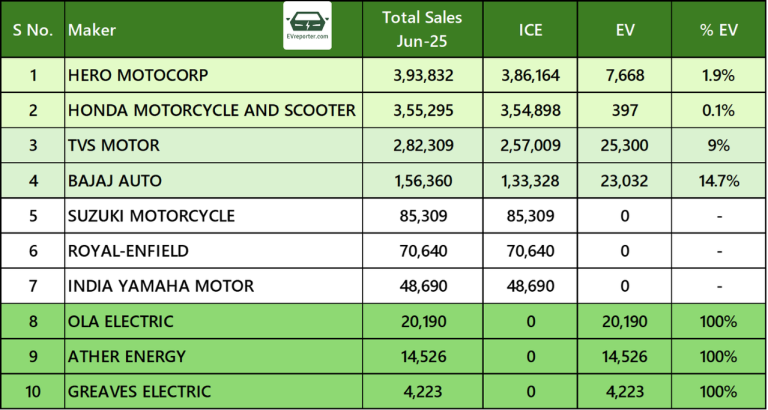Click Ola Electric ICE value 0
Screen dimensions: 768x410
click(531, 322)
